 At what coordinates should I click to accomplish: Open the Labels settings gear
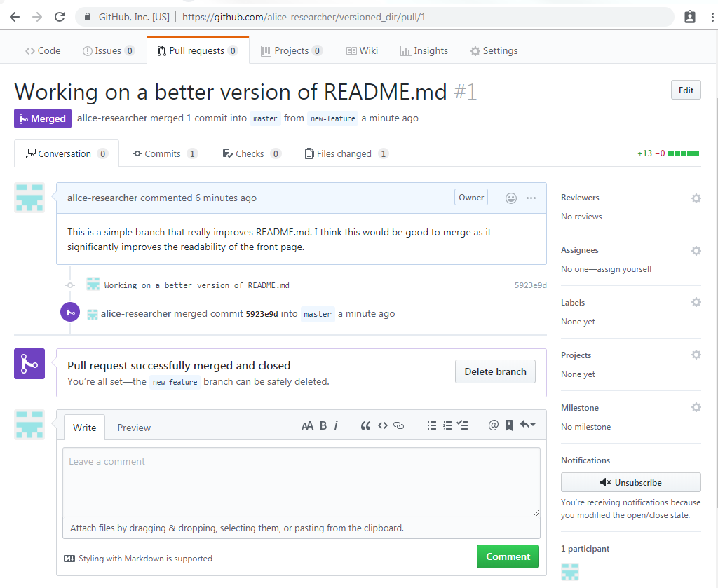point(696,302)
